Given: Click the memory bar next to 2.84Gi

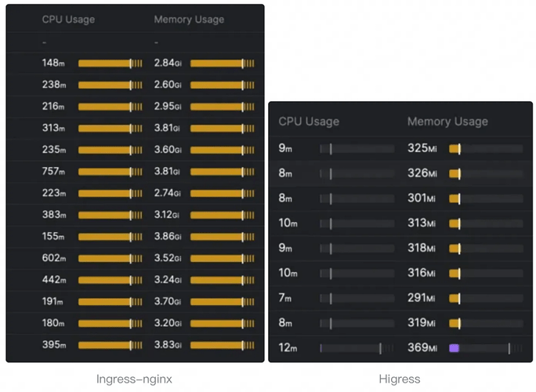Looking at the screenshot, I should point(221,63).
